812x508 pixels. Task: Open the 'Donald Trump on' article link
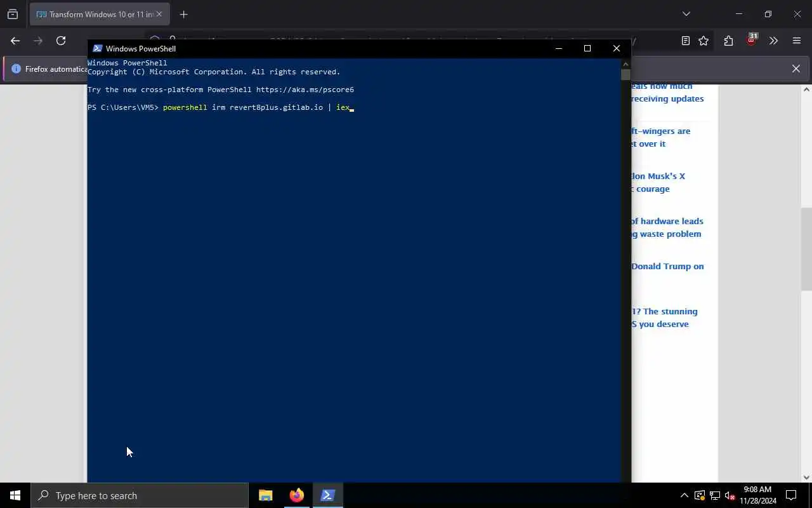pos(667,266)
